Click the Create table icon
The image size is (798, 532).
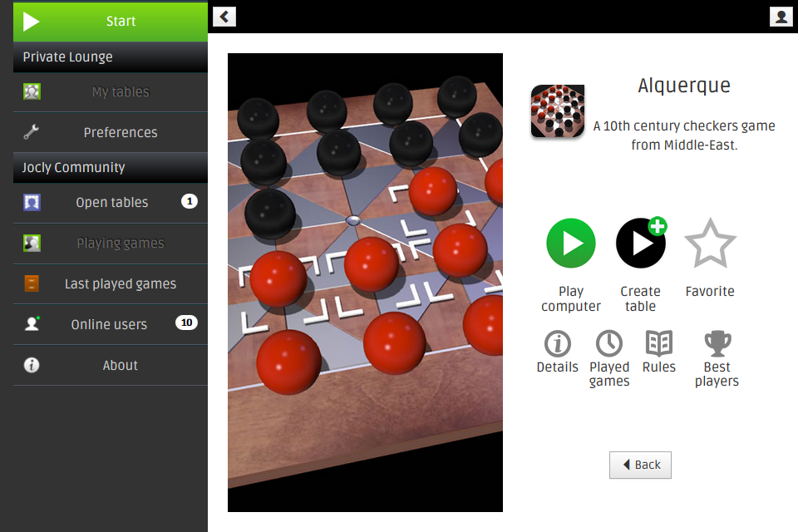(x=641, y=243)
